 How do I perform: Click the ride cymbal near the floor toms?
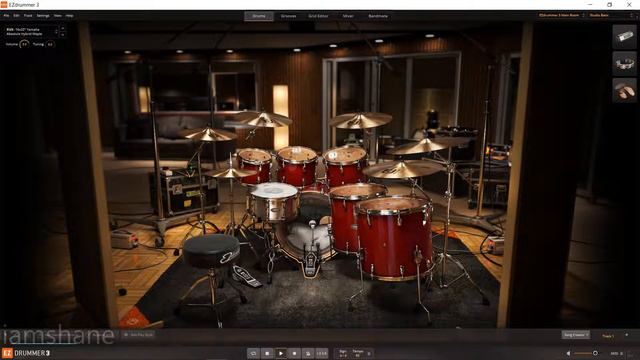pos(402,169)
